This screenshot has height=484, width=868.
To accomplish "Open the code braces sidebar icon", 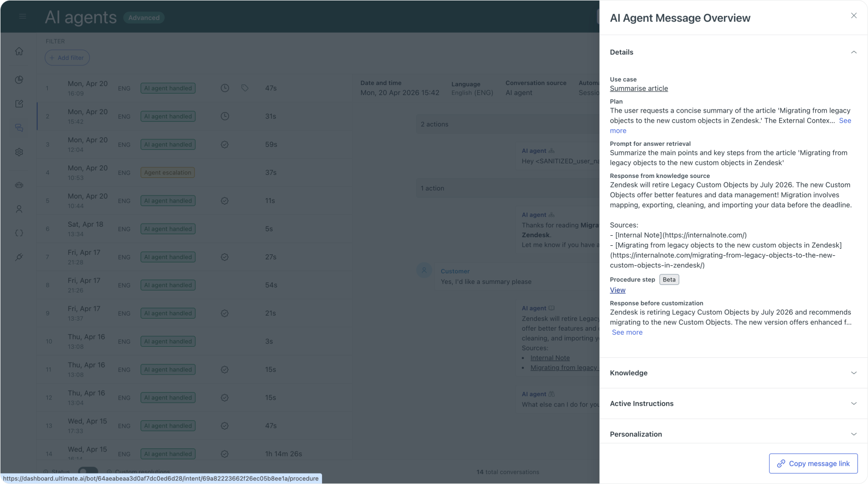I will [19, 233].
